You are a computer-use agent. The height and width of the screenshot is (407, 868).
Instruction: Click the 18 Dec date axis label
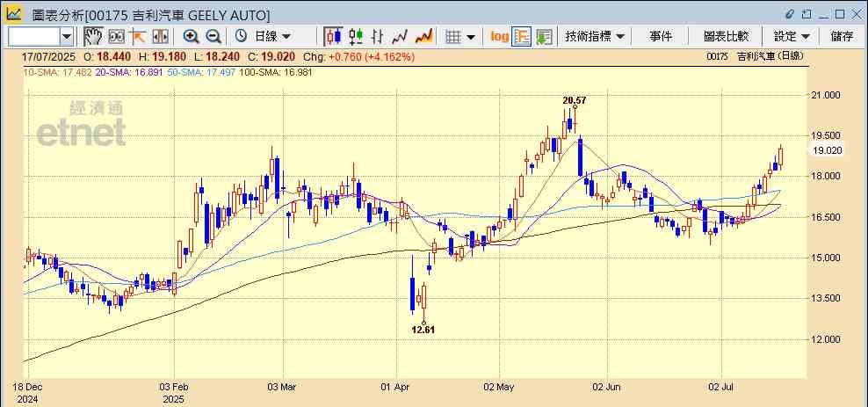29,387
